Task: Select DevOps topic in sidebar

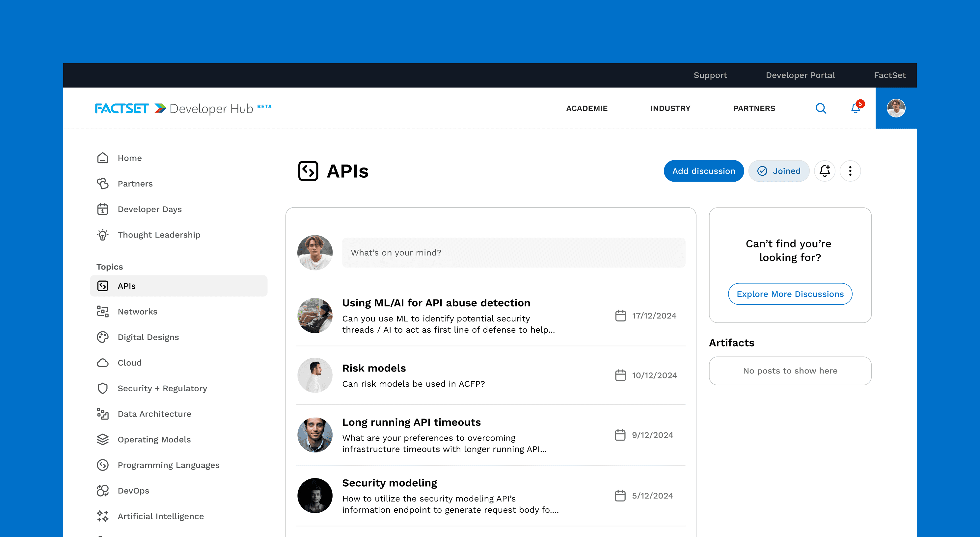Action: [133, 491]
